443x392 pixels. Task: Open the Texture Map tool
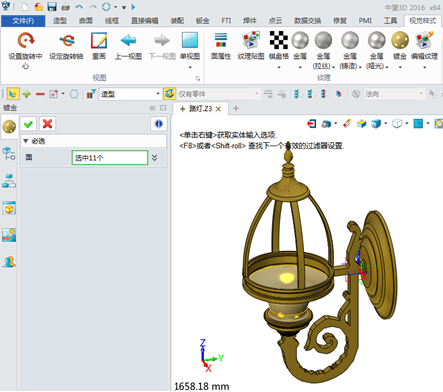[x=251, y=40]
